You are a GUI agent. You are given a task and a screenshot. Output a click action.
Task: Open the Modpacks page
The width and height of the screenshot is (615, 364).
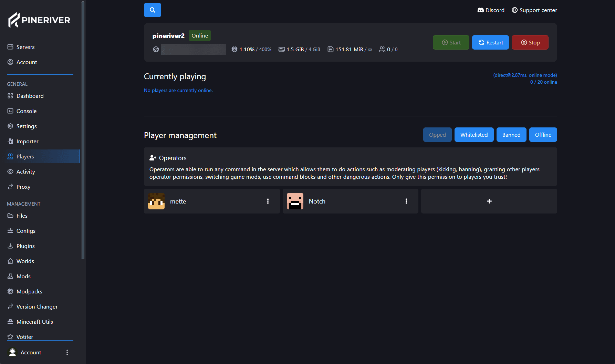(40, 291)
